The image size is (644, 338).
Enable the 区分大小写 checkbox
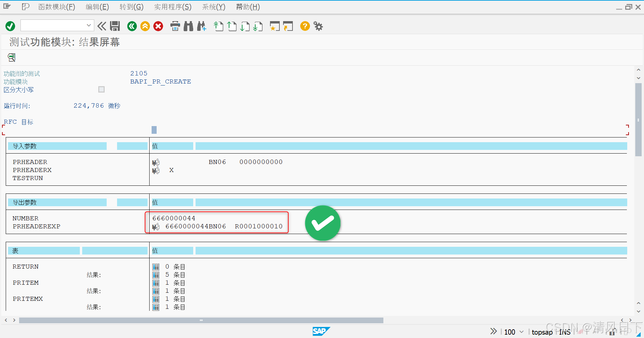click(x=101, y=89)
